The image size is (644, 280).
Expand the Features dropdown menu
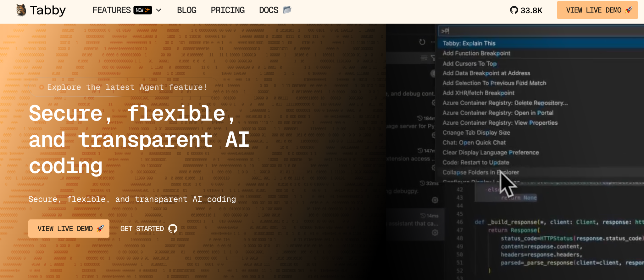click(x=127, y=10)
